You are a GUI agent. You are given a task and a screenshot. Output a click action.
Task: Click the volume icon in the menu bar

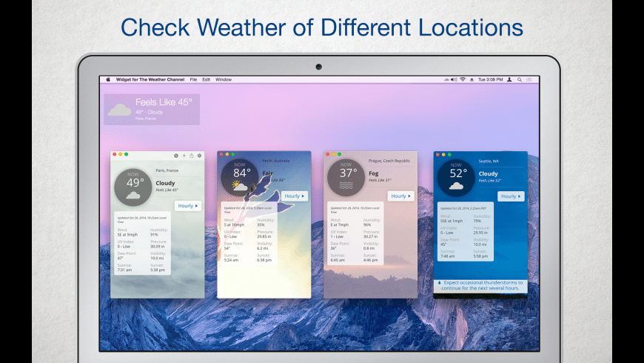454,80
